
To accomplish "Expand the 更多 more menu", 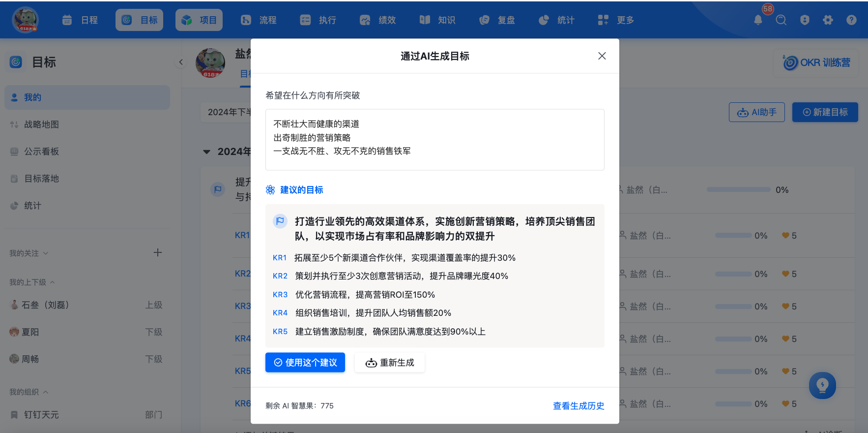I will point(616,20).
